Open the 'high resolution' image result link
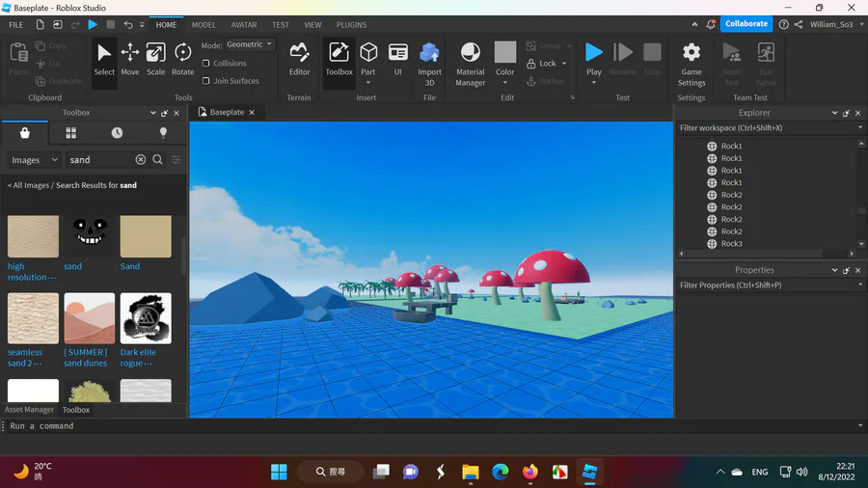This screenshot has height=488, width=868. (31, 272)
